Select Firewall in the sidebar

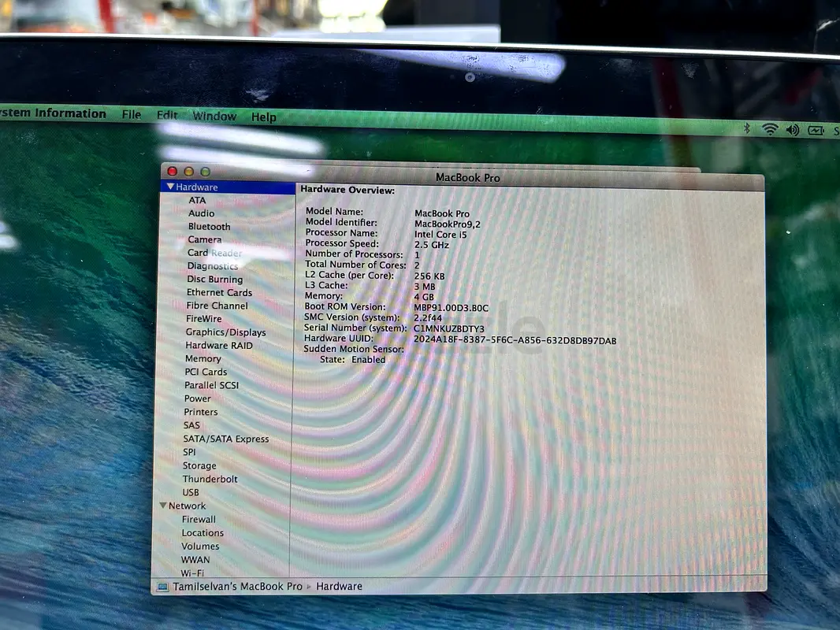point(199,519)
